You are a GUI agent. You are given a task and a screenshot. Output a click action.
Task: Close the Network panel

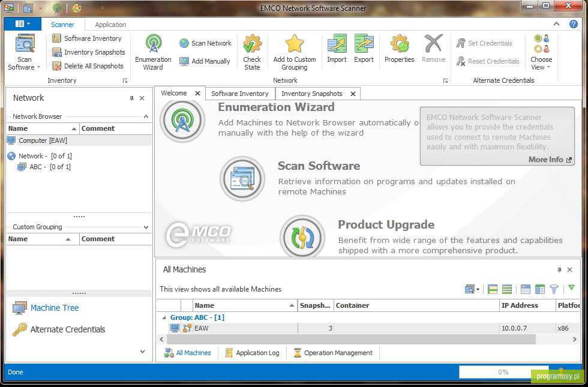pyautogui.click(x=142, y=98)
